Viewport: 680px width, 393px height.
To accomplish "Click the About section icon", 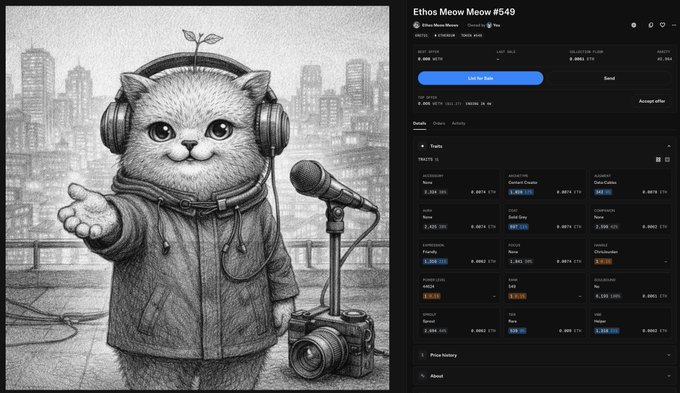I will tap(422, 376).
